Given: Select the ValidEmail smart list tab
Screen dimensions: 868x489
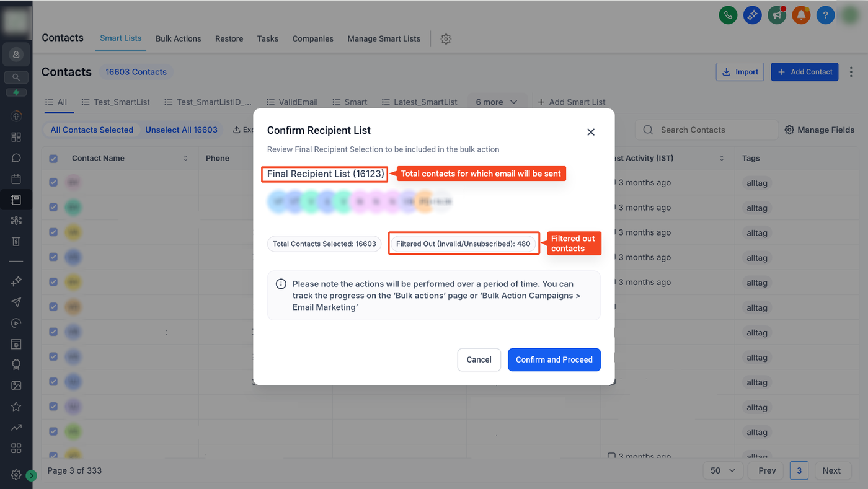Looking at the screenshot, I should coord(292,102).
